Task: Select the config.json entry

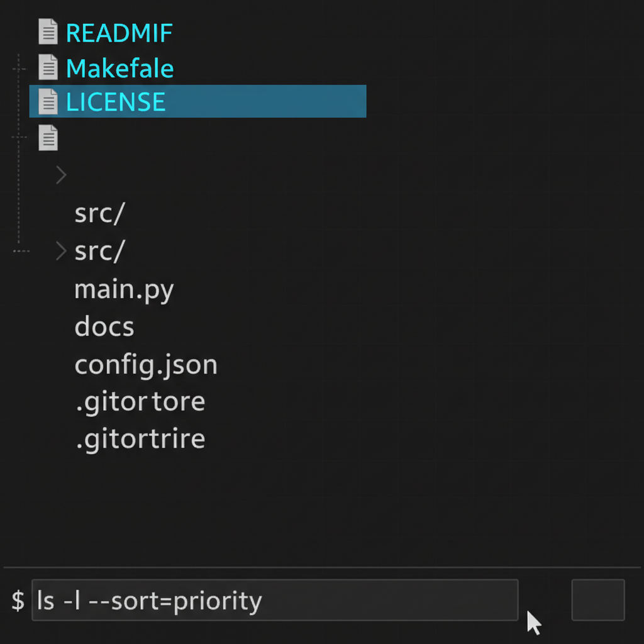Action: [x=146, y=364]
